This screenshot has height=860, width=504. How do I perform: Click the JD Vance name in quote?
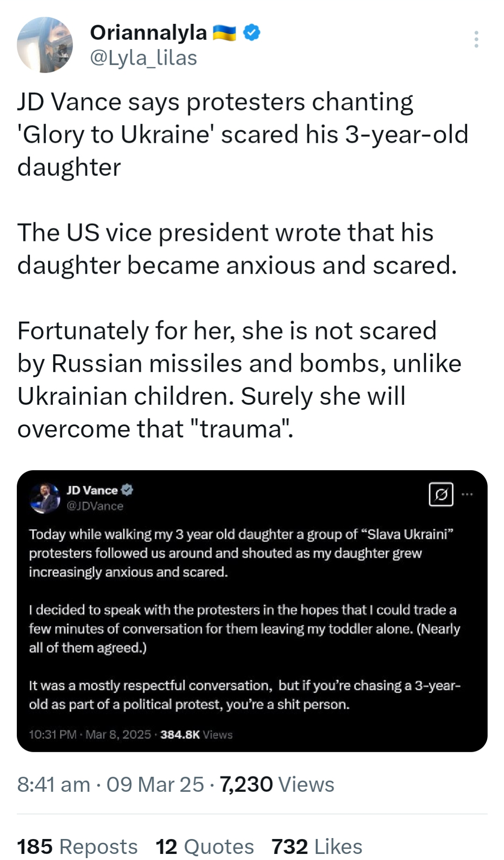[x=92, y=490]
